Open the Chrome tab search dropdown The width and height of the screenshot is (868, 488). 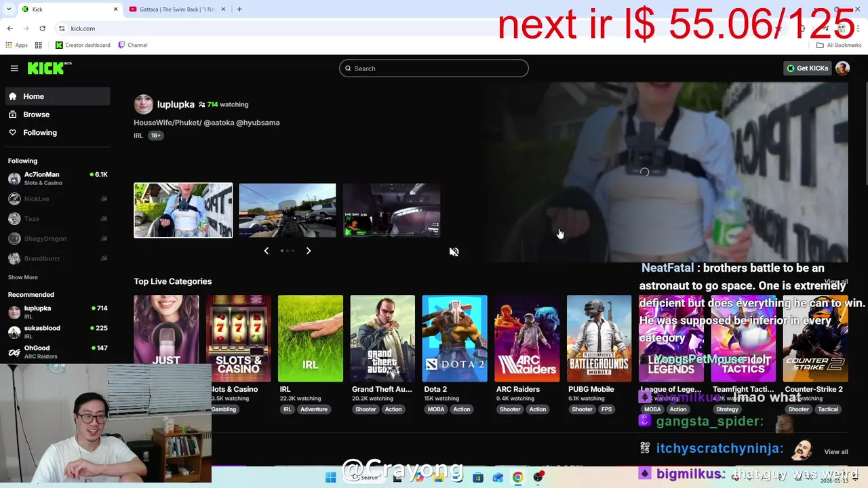[9, 9]
